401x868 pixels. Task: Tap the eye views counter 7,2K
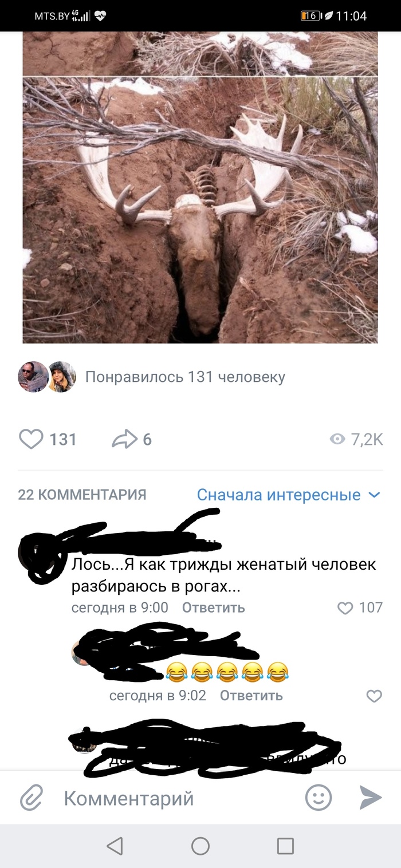pyautogui.click(x=356, y=439)
